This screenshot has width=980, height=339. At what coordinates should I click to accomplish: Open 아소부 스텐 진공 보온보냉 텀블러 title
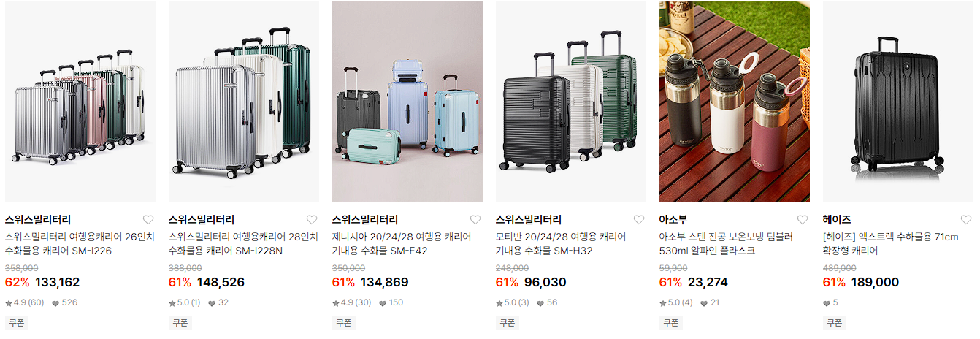[x=726, y=244]
